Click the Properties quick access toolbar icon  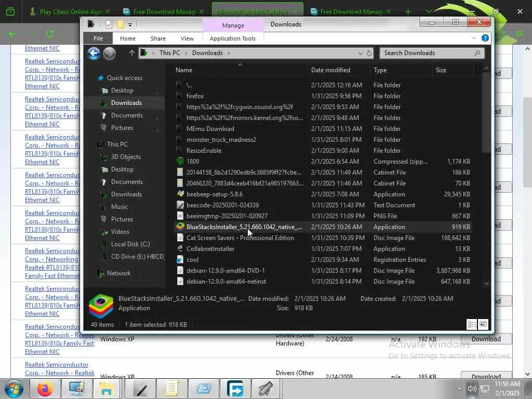coord(109,24)
